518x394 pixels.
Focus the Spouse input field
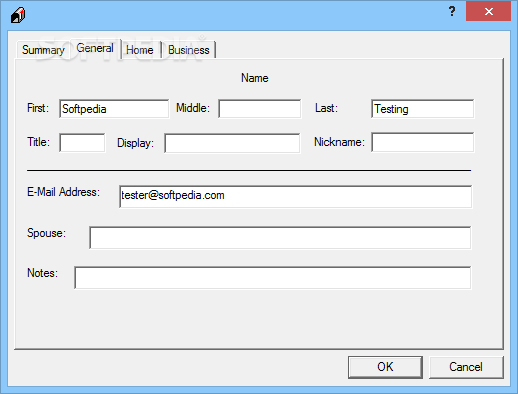point(280,238)
